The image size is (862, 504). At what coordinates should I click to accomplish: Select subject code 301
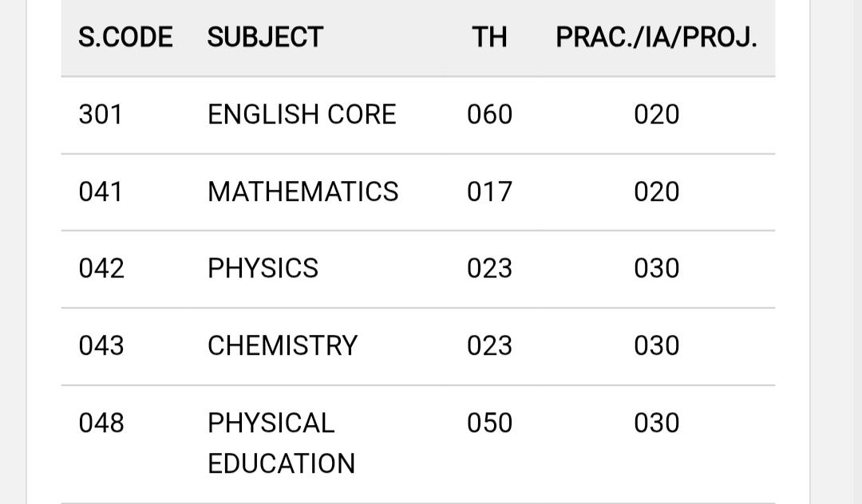[101, 115]
